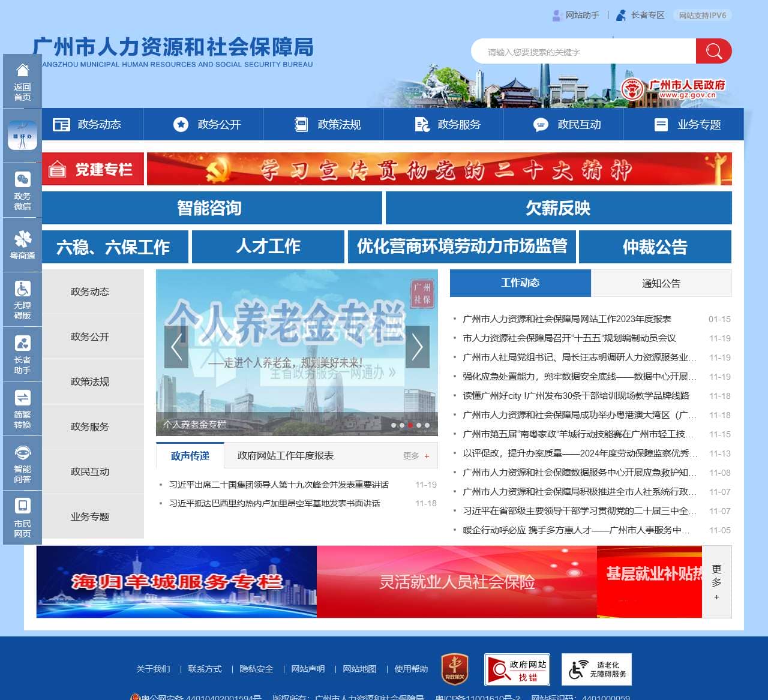Select the 返回首页 sidebar icon

click(x=22, y=81)
